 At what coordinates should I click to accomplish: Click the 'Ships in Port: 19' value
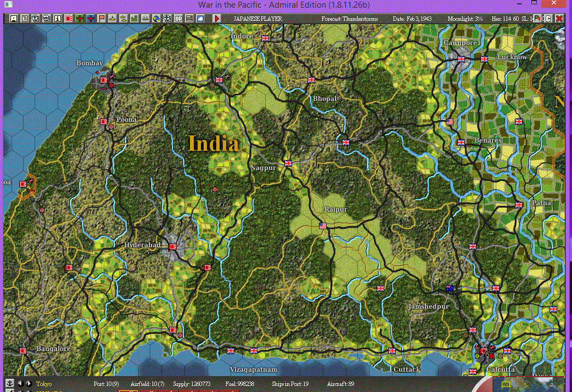290,384
